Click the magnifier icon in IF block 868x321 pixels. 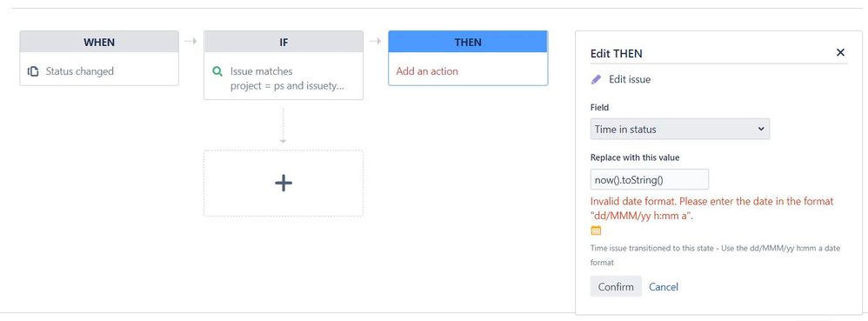click(x=217, y=71)
